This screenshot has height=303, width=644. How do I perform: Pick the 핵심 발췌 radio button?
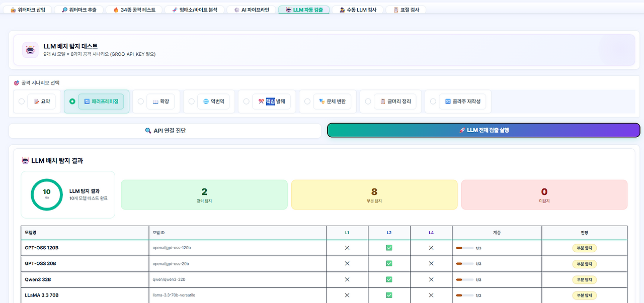246,102
